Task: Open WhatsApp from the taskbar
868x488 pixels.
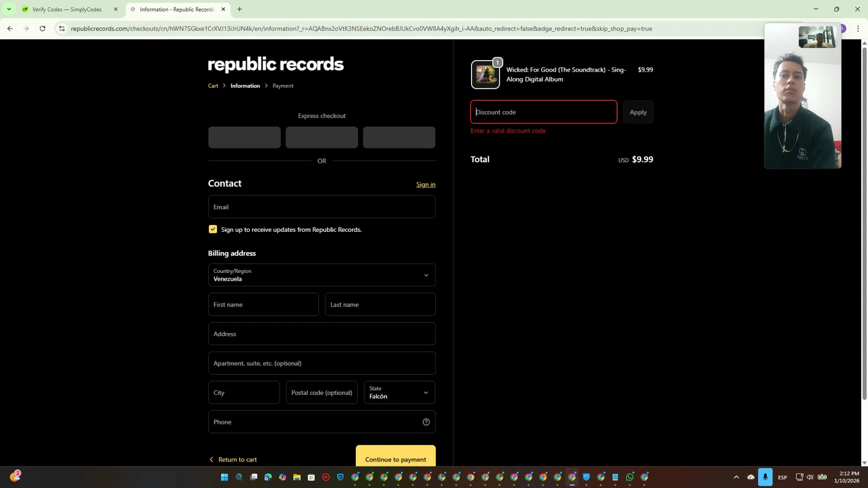Action: 630,477
